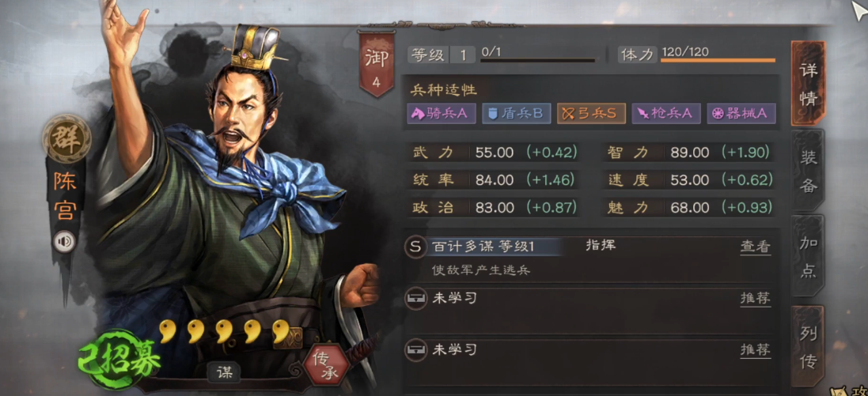Tap the 群 faction emblem

tap(66, 139)
